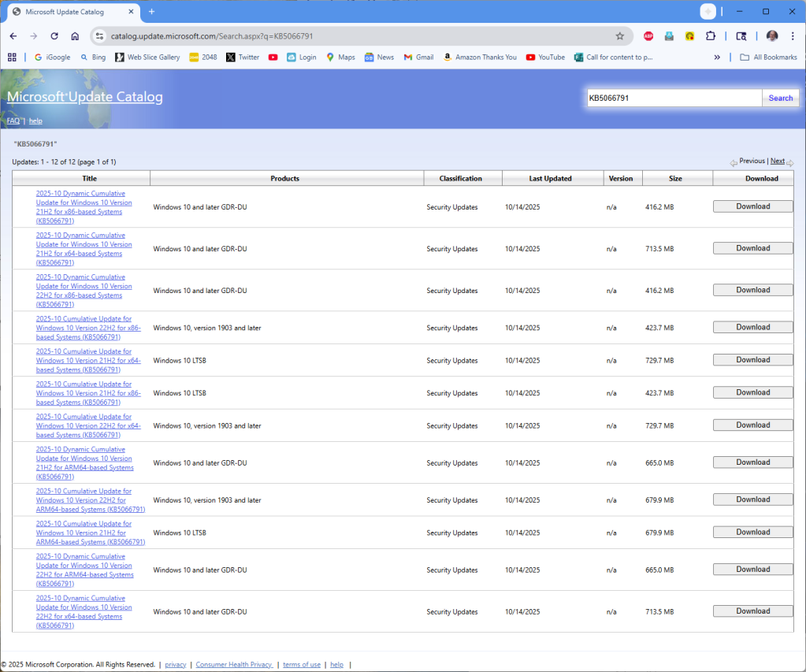The width and height of the screenshot is (806, 672).
Task: Open the YouTube bookmark shortcut
Action: pos(544,57)
